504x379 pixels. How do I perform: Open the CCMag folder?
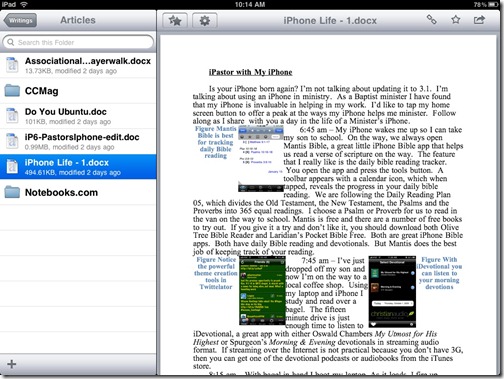[x=78, y=91]
